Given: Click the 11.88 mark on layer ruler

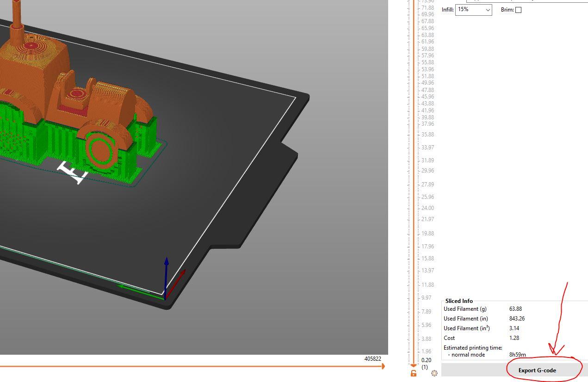Looking at the screenshot, I should 427,285.
